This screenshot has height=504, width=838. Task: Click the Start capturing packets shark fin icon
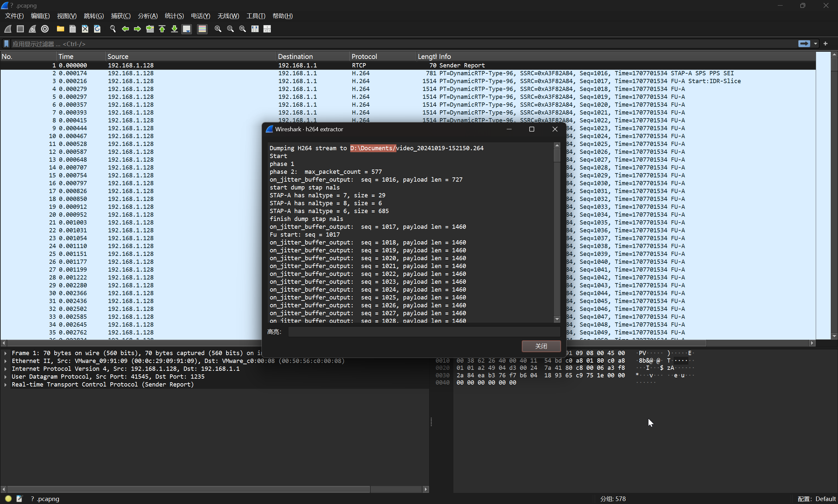(8, 29)
